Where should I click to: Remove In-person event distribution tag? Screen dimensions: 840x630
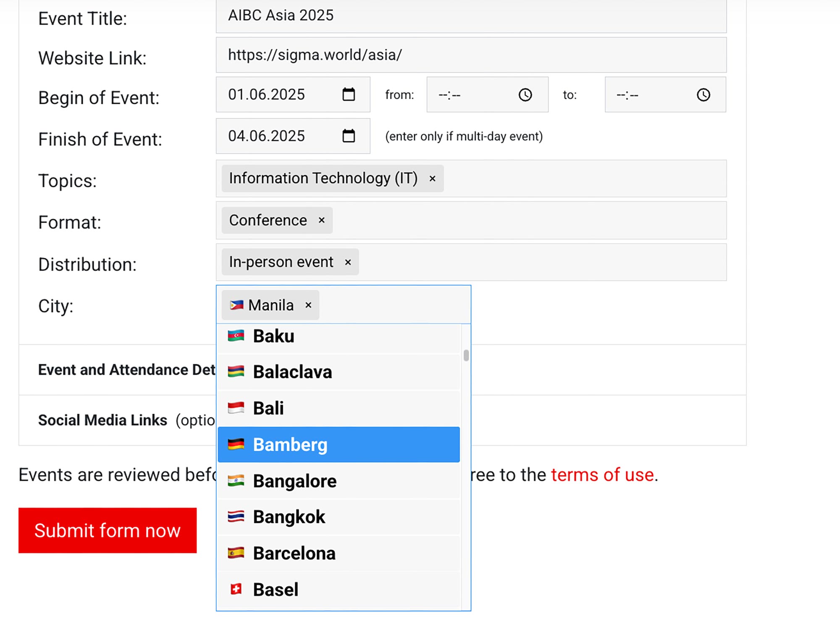tap(348, 262)
